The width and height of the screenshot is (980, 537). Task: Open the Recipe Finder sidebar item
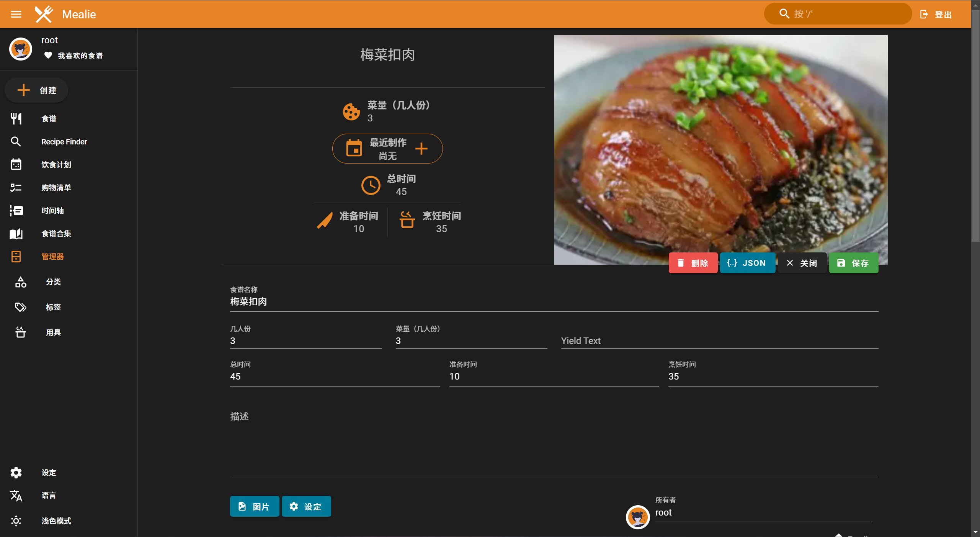pyautogui.click(x=64, y=142)
